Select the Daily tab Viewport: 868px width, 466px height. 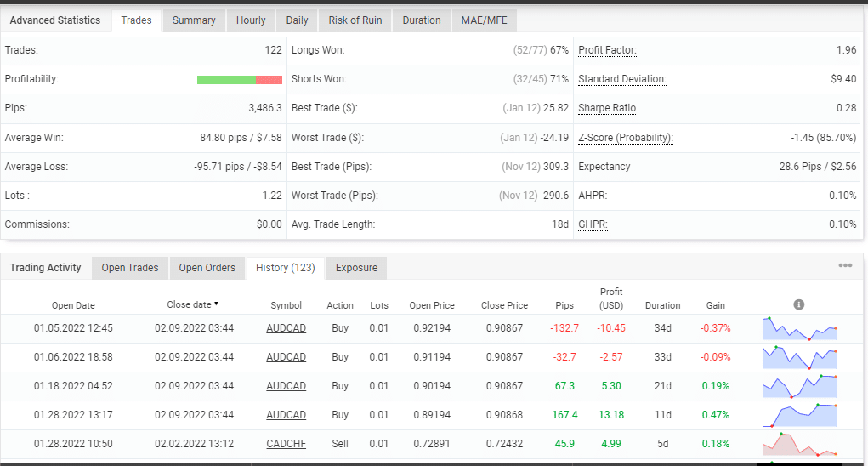click(297, 20)
